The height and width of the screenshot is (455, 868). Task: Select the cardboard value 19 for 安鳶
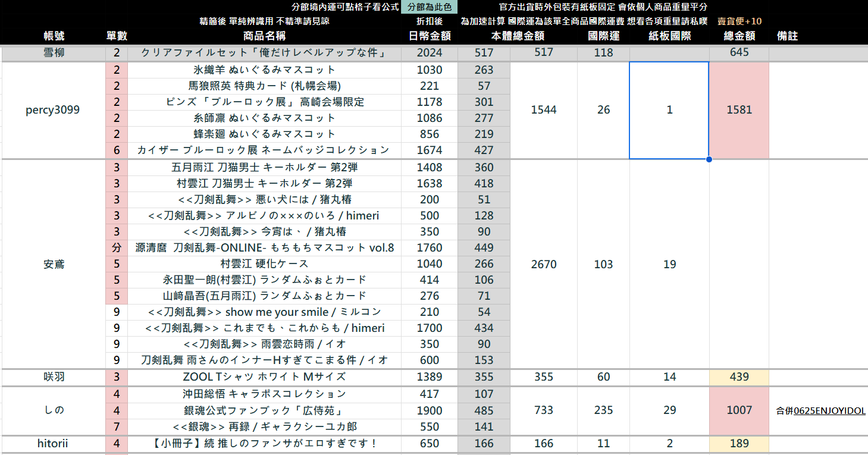(x=669, y=264)
